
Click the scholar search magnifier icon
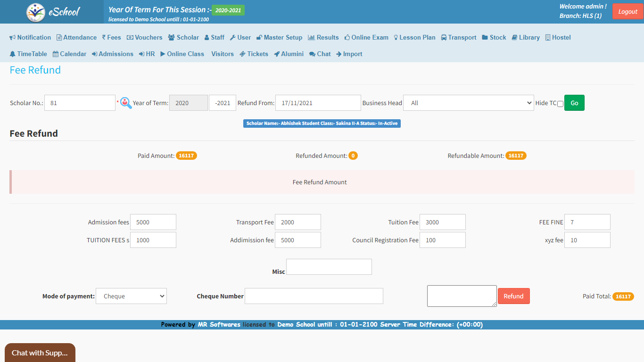(124, 103)
